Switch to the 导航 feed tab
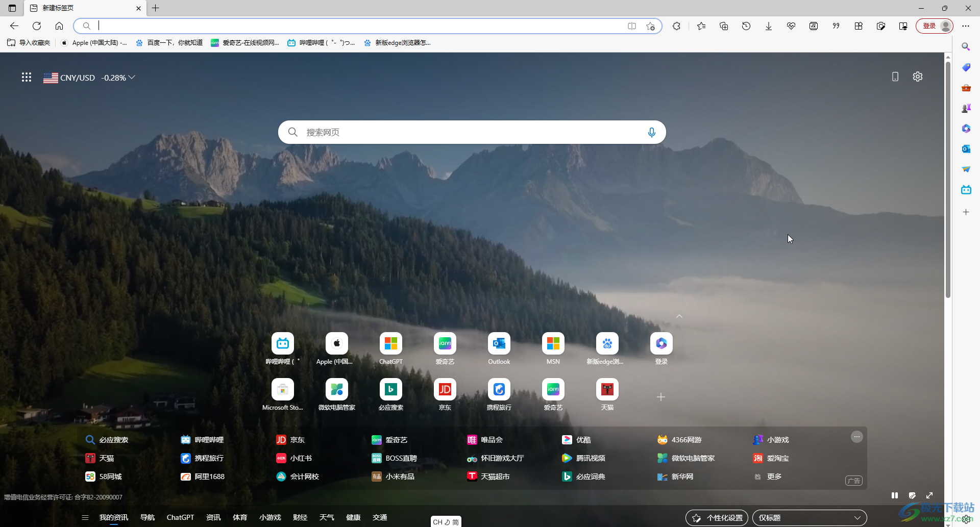980x527 pixels. 148,517
